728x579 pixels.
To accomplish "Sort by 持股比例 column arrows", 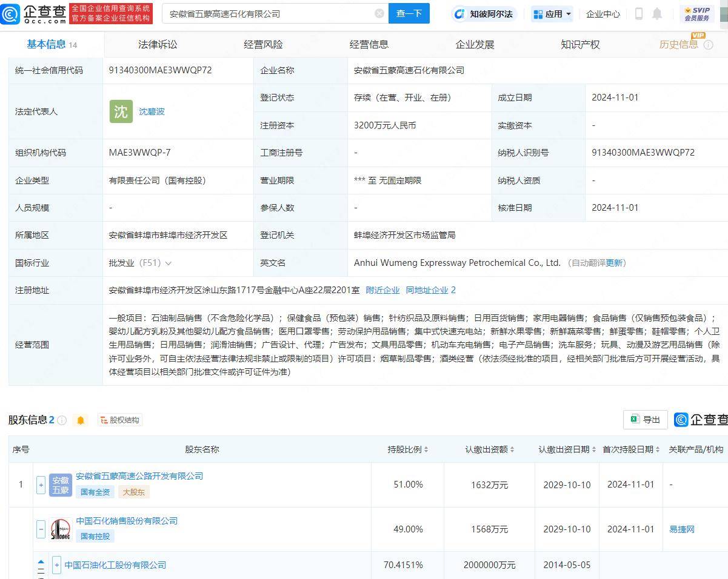I will point(426,449).
